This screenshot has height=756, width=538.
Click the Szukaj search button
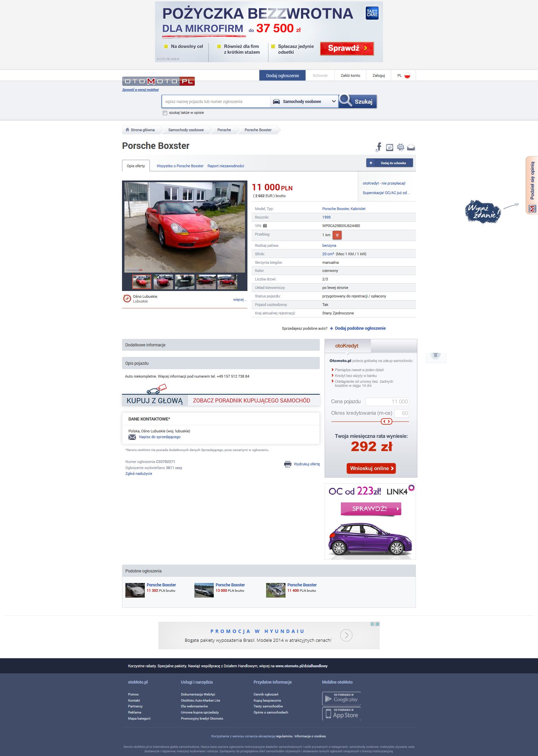(x=358, y=101)
